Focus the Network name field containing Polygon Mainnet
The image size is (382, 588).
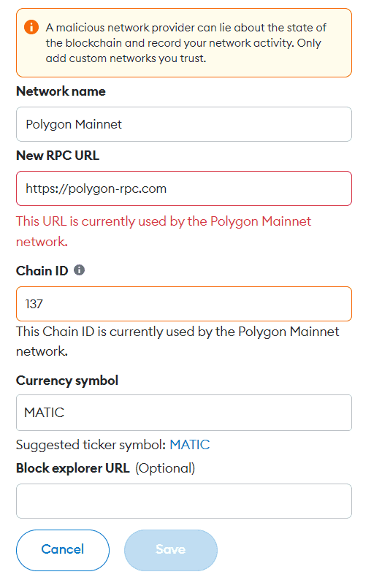pos(183,124)
